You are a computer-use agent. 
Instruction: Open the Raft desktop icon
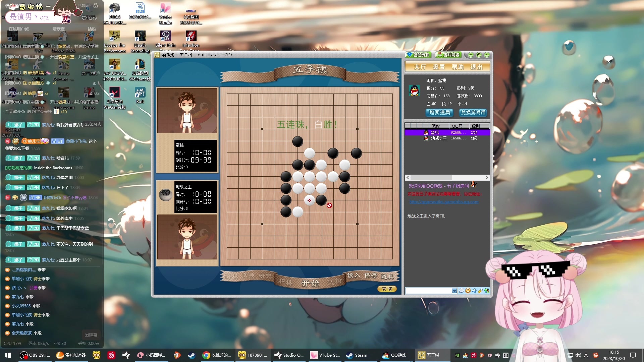click(x=140, y=96)
